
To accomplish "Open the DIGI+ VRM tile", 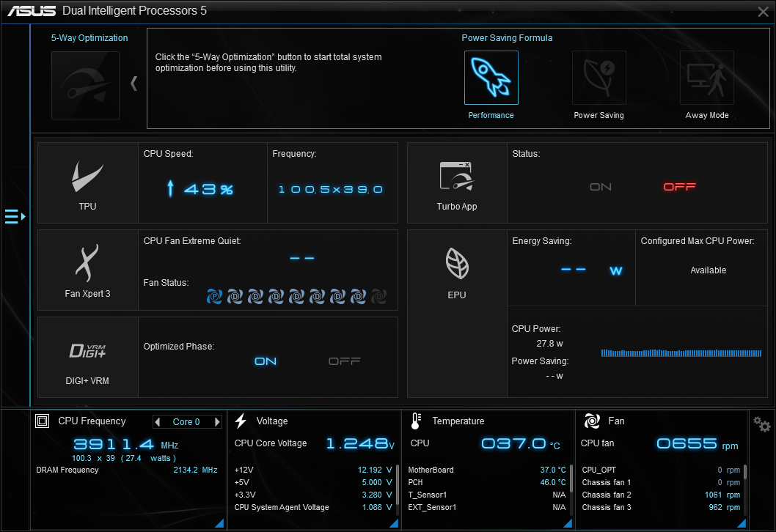I will coord(87,357).
